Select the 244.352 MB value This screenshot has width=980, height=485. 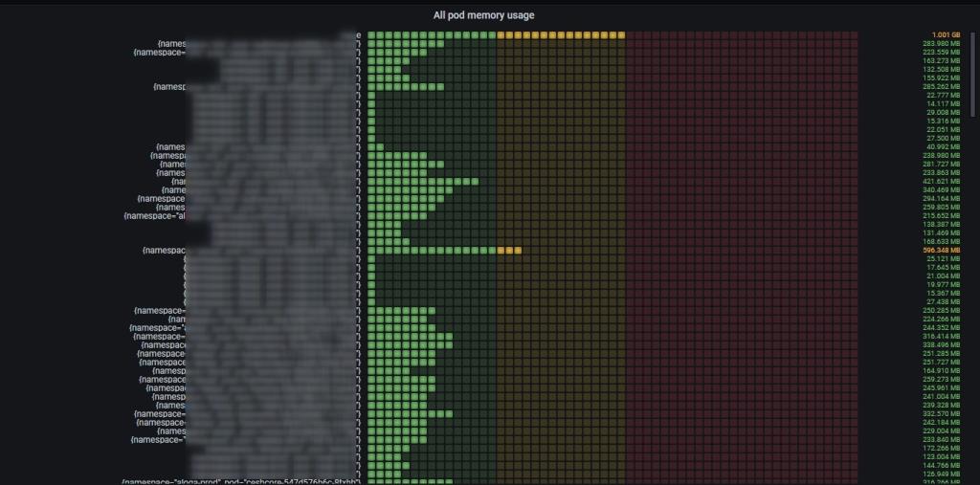pos(942,327)
